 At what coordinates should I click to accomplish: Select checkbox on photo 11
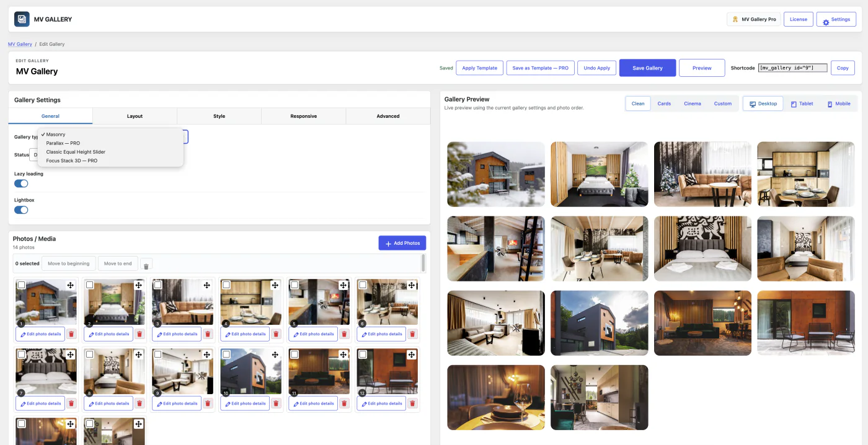[294, 355]
